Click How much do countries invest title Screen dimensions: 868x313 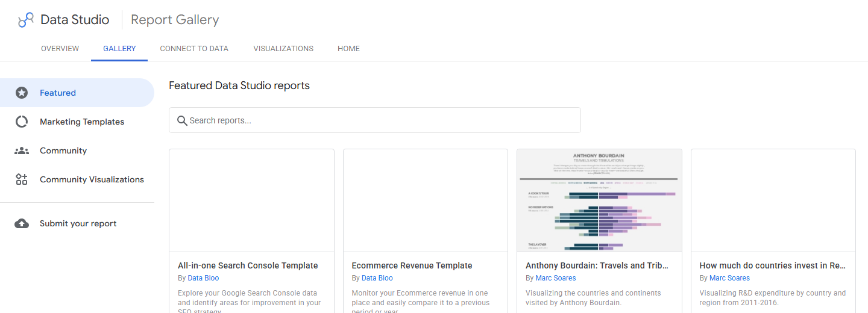[773, 265]
